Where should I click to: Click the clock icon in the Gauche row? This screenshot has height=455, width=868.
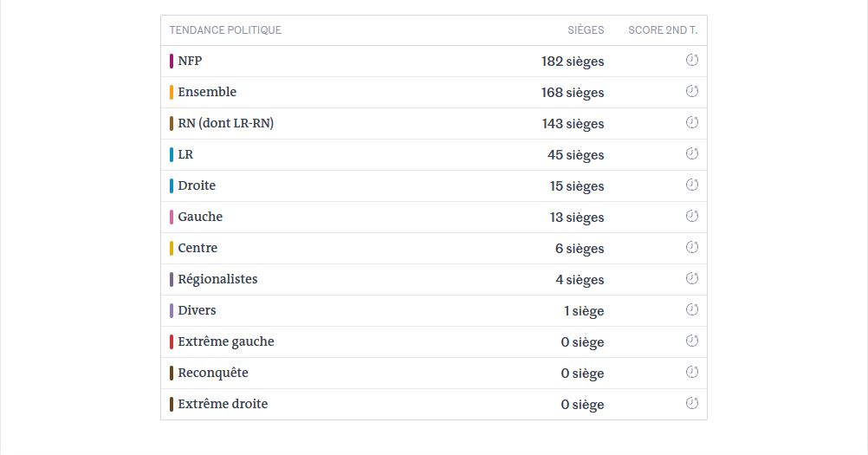(x=691, y=217)
